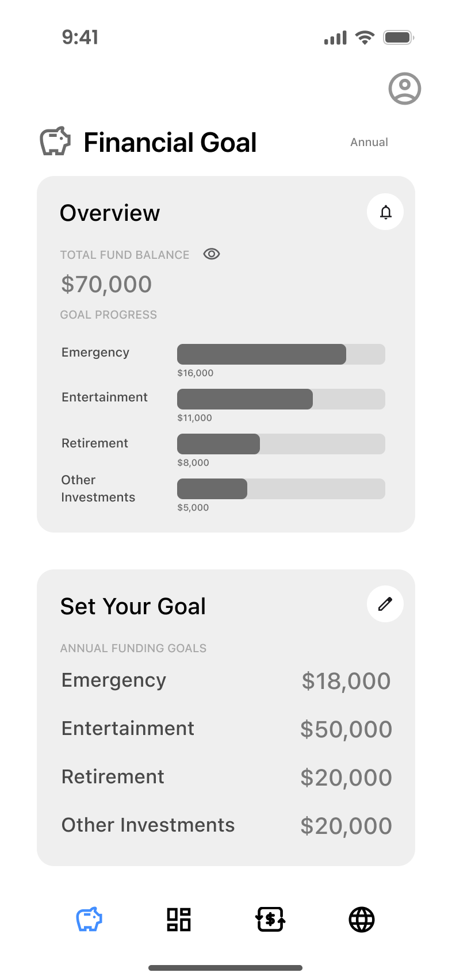The width and height of the screenshot is (452, 980).
Task: Select the Entertainment $50,000 goal amount
Action: (x=346, y=729)
